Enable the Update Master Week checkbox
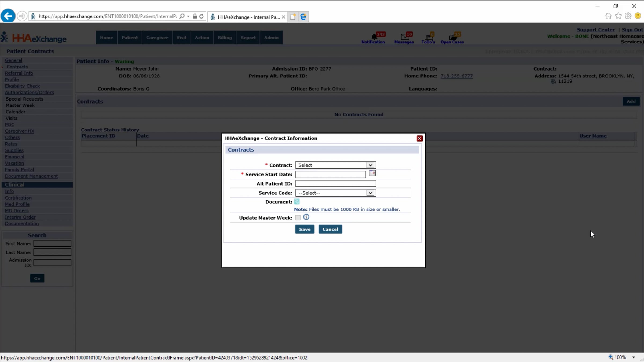The image size is (644, 362). 298,218
